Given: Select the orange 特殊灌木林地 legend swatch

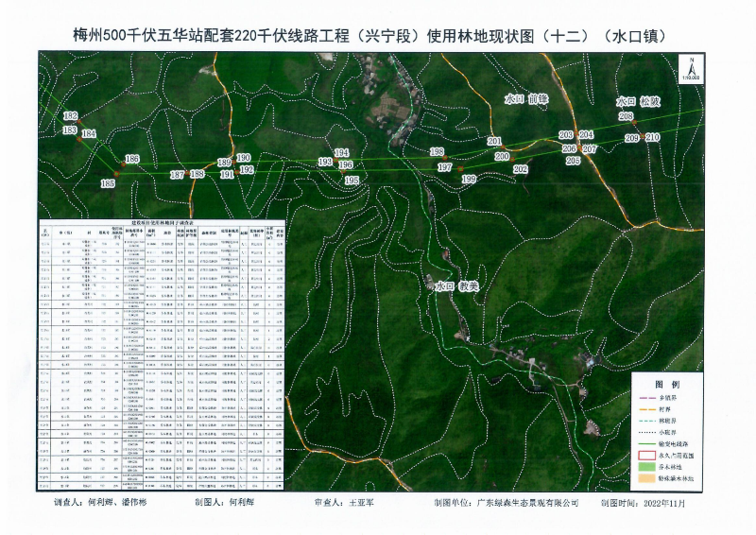Looking at the screenshot, I should [x=646, y=478].
